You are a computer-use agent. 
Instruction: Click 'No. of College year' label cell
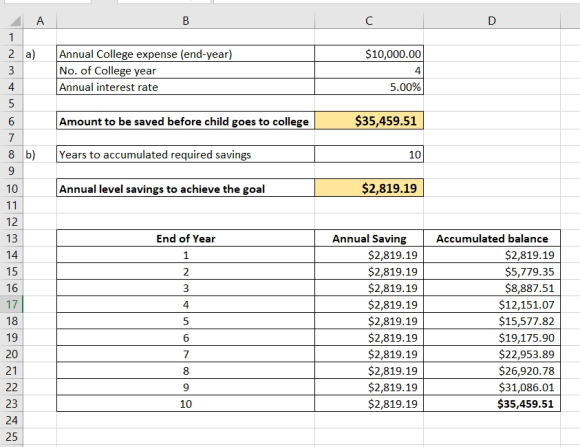click(186, 70)
